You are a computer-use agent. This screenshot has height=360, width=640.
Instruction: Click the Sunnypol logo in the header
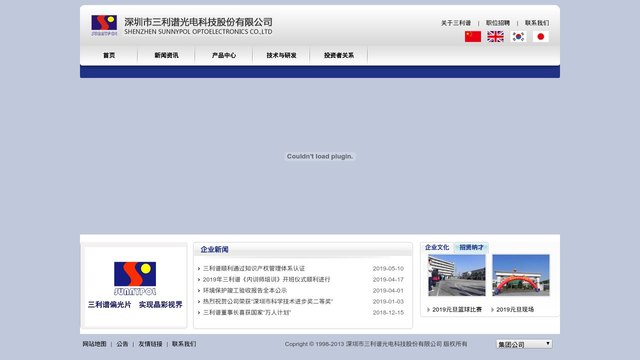click(x=104, y=25)
